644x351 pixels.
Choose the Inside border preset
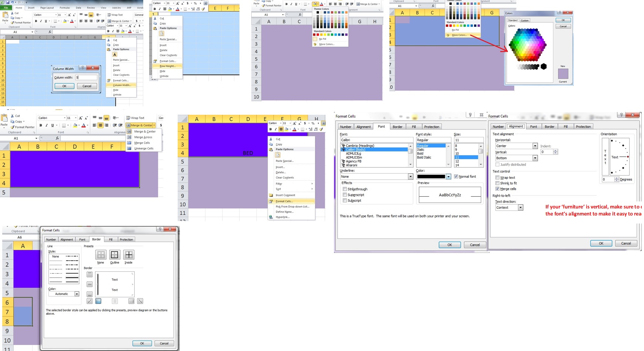coord(128,255)
